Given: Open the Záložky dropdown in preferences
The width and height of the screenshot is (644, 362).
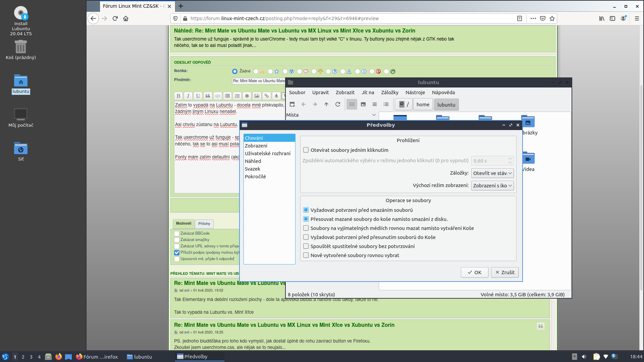Looking at the screenshot, I should click(492, 173).
